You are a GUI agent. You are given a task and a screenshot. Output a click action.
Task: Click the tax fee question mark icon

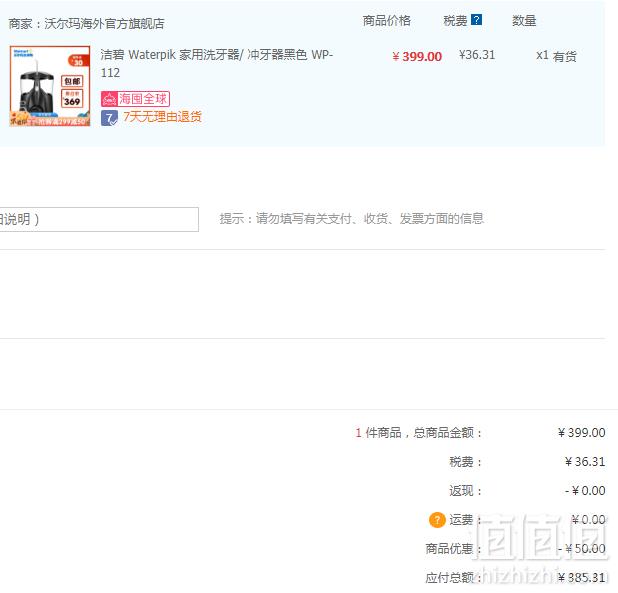477,20
